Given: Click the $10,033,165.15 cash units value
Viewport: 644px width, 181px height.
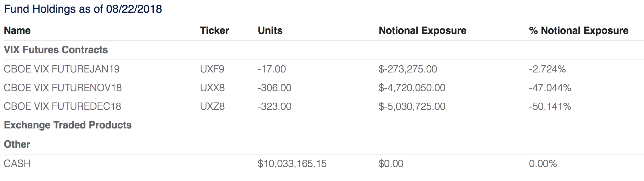Looking at the screenshot, I should pos(292,164).
